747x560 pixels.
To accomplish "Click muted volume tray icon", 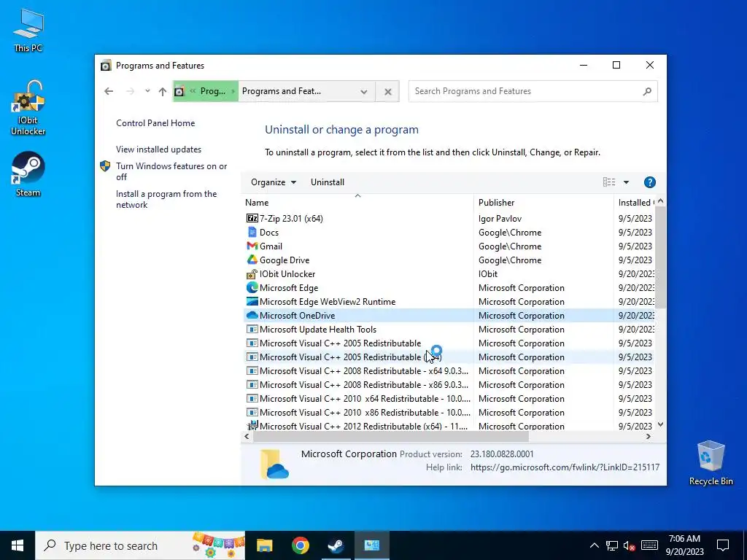I will pyautogui.click(x=630, y=545).
